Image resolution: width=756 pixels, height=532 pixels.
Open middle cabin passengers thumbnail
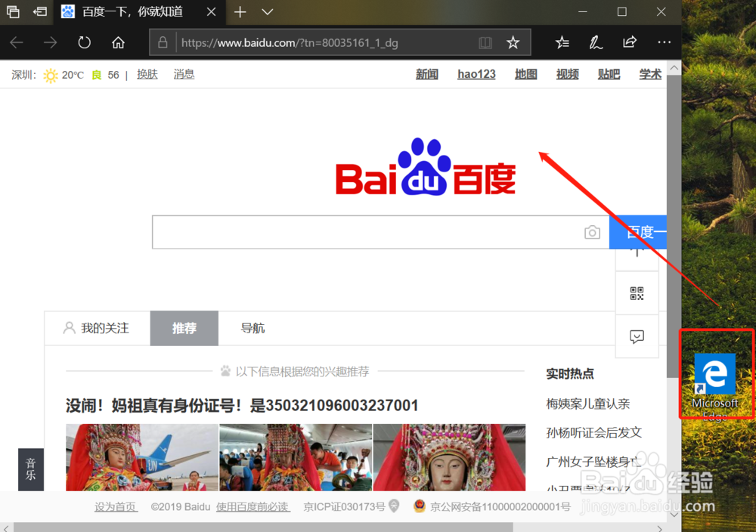click(x=296, y=457)
